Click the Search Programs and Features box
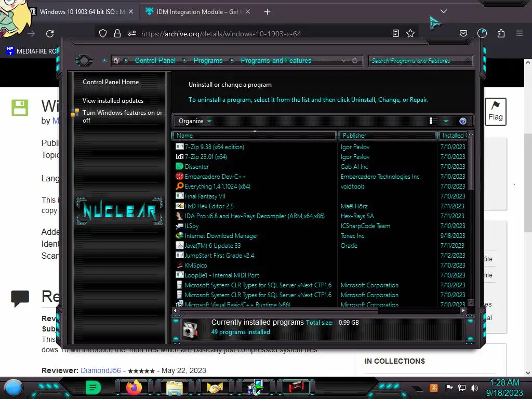 tap(420, 61)
